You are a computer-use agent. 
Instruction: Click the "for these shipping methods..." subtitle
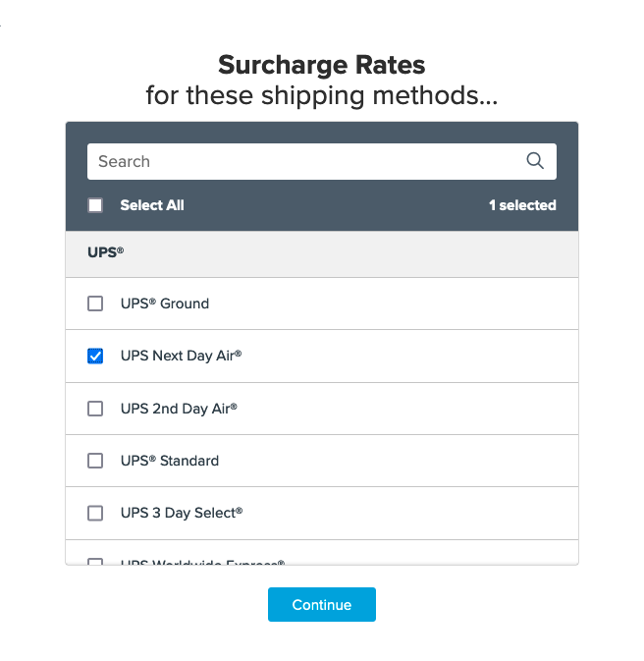tap(322, 96)
